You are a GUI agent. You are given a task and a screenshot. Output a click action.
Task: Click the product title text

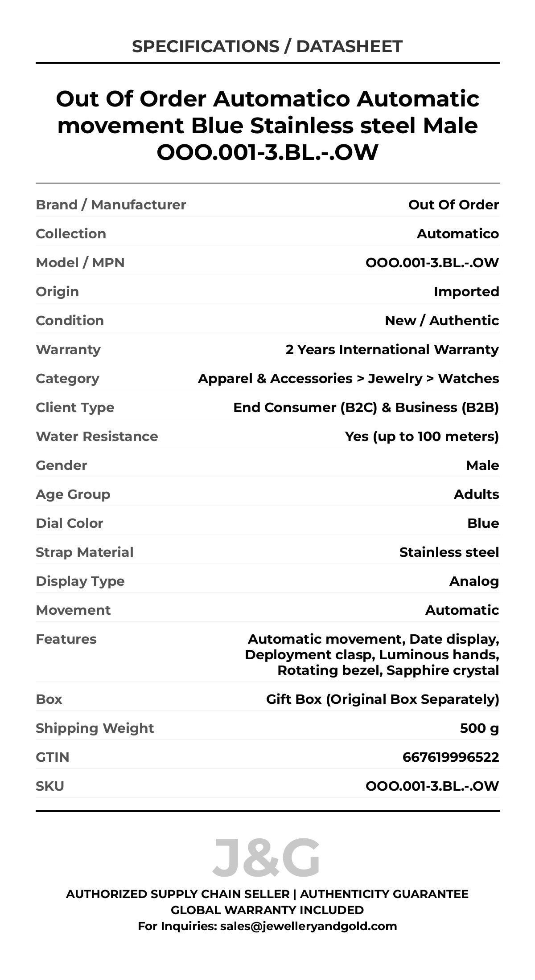267,125
